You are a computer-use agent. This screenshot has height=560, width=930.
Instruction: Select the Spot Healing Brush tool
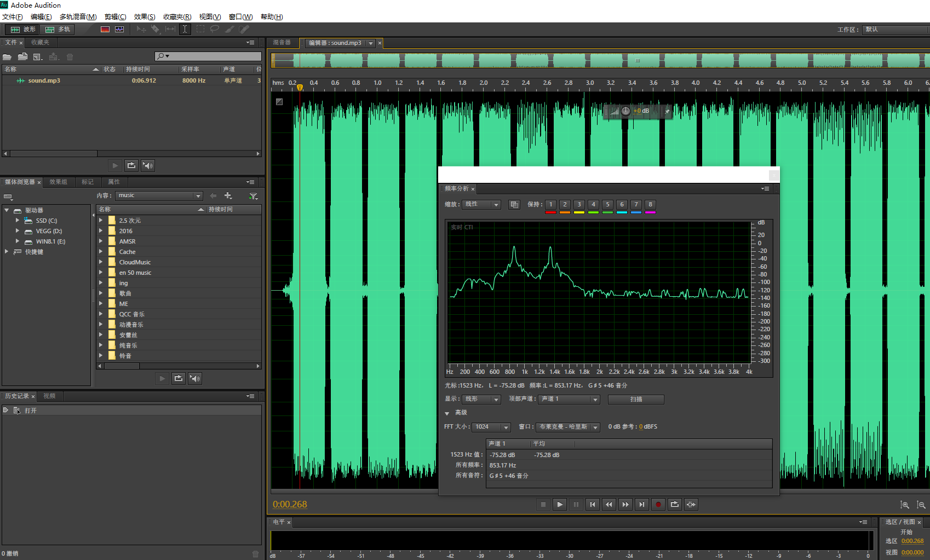point(244,29)
